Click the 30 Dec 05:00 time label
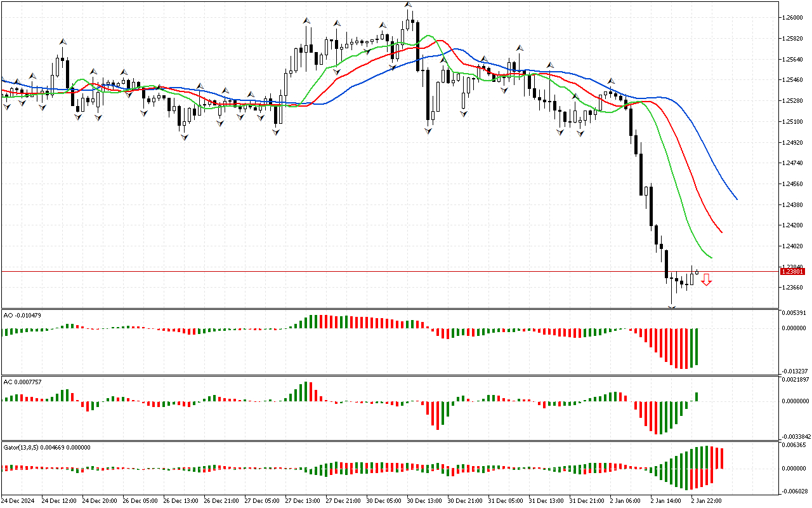812x508 pixels. tap(384, 501)
